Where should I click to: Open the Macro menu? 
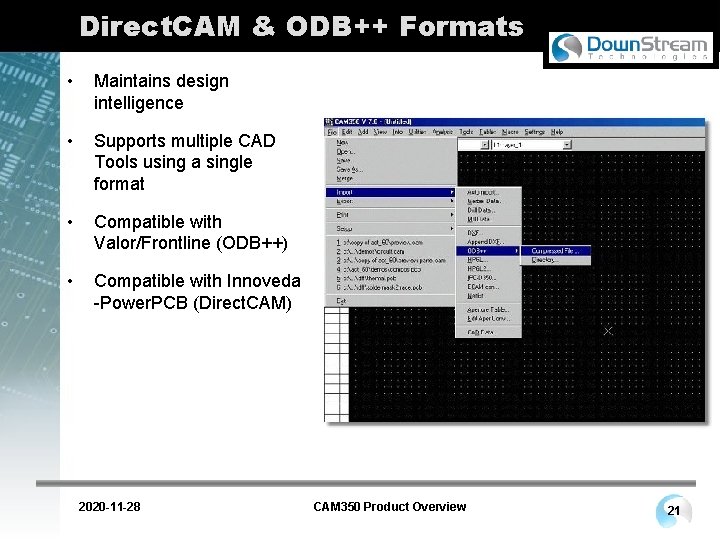510,132
